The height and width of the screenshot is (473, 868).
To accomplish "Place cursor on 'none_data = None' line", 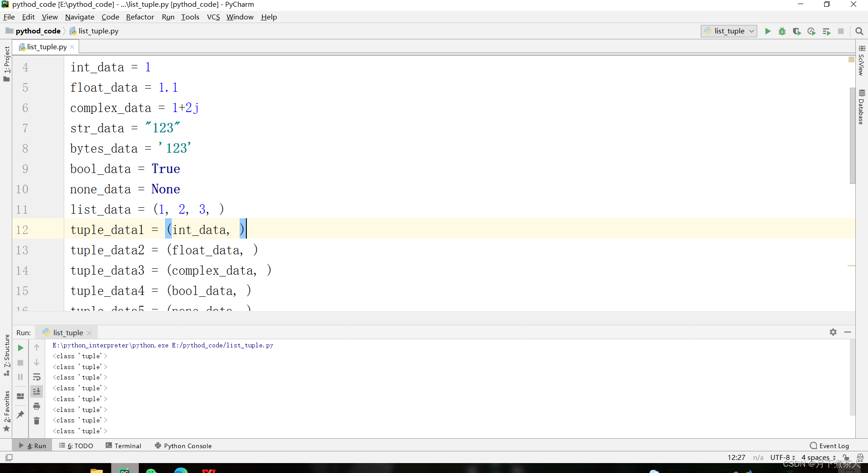I will point(125,189).
